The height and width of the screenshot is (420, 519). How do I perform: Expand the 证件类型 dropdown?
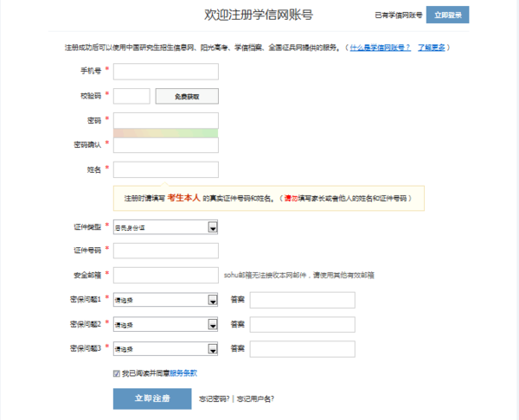(165, 227)
